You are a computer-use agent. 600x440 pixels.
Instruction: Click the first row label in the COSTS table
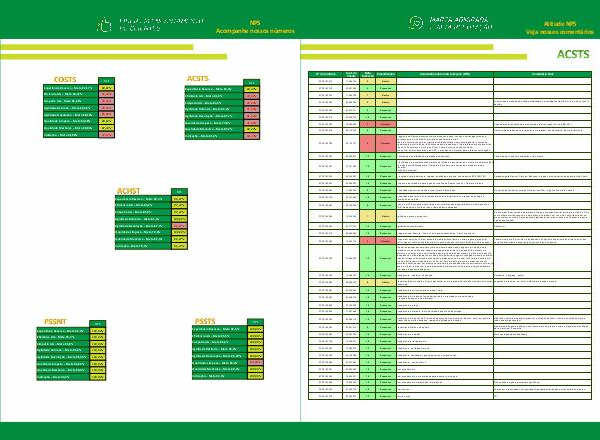tap(69, 88)
